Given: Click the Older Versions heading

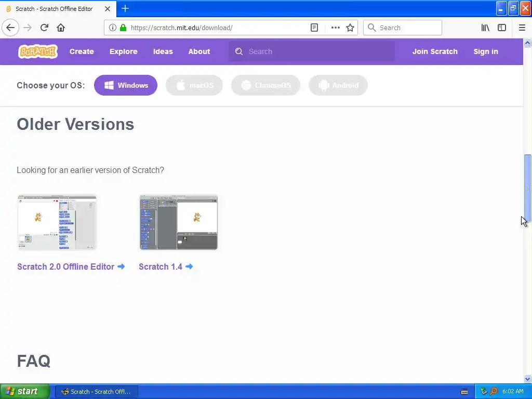Looking at the screenshot, I should click(x=75, y=124).
